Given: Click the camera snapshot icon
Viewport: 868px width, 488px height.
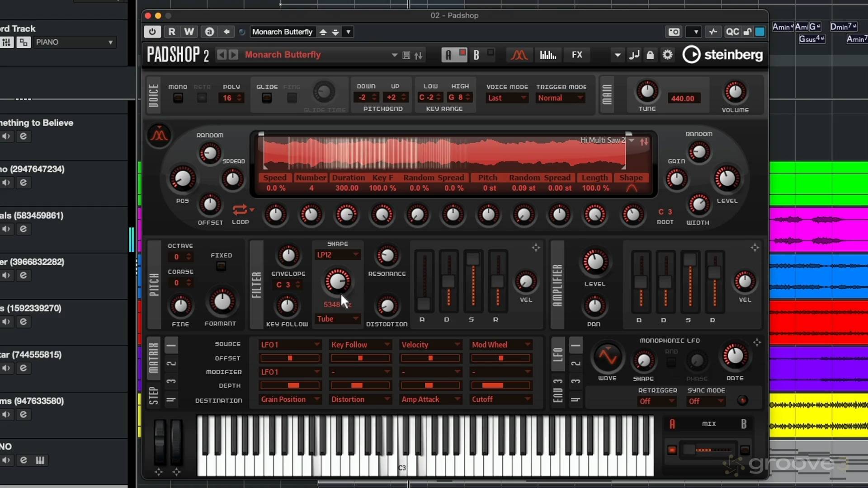Looking at the screenshot, I should click(x=674, y=32).
